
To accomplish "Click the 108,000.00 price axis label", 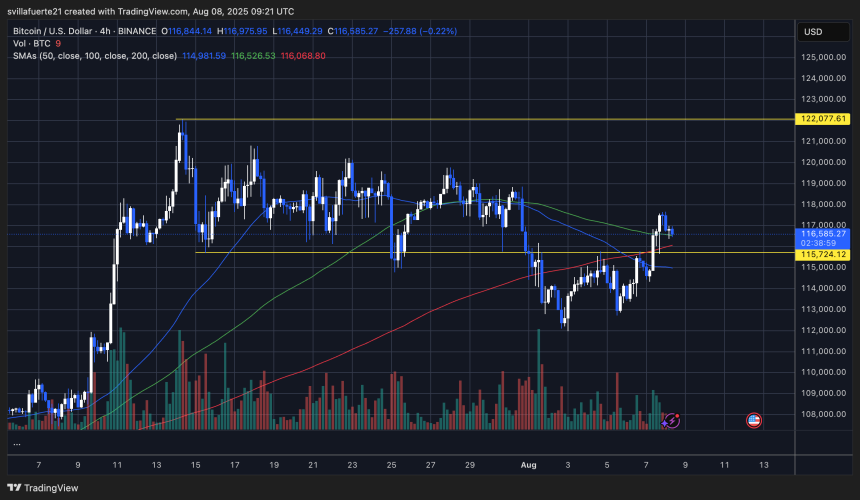I will 823,414.
